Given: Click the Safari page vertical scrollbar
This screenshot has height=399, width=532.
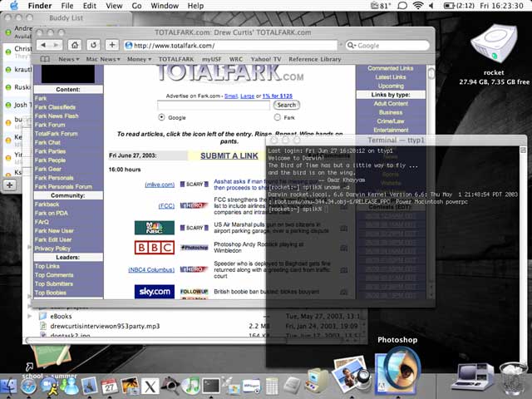Looking at the screenshot, I should click(x=431, y=183).
